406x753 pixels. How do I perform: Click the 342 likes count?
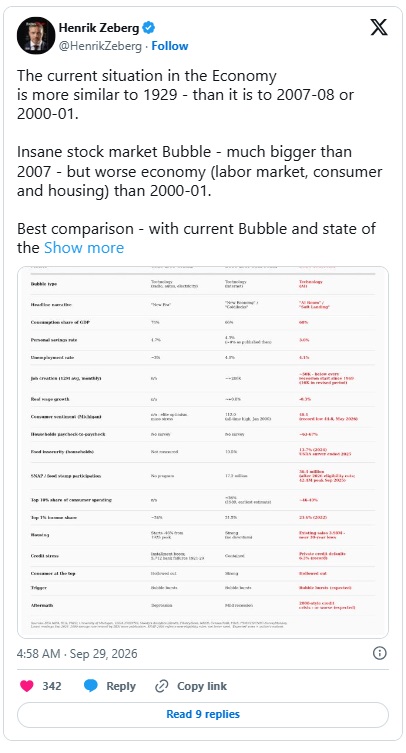pos(52,686)
